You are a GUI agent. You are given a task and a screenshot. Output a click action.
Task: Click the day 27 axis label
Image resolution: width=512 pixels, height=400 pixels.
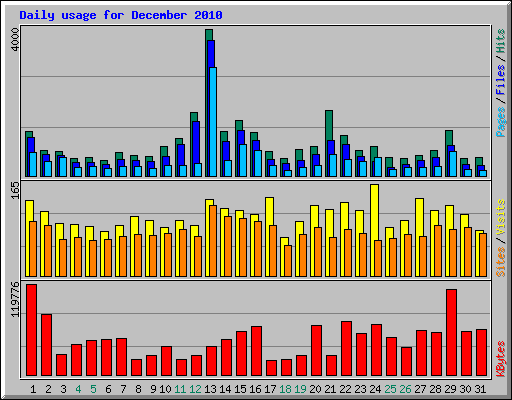420,389
